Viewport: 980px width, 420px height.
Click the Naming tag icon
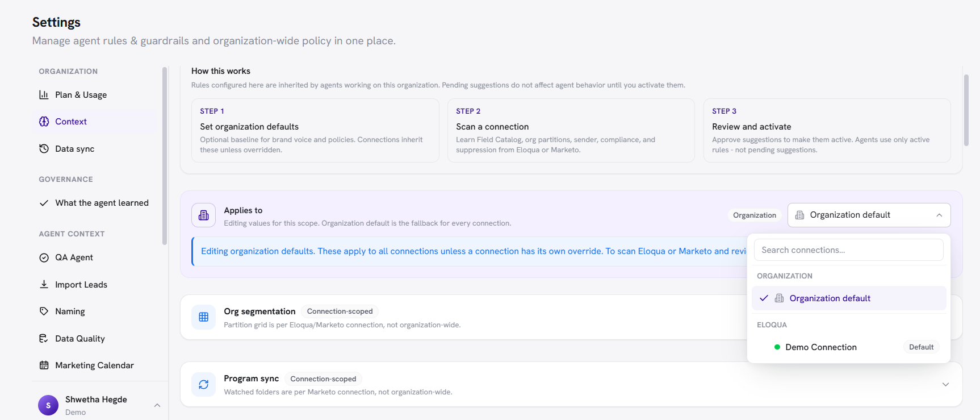(x=44, y=311)
